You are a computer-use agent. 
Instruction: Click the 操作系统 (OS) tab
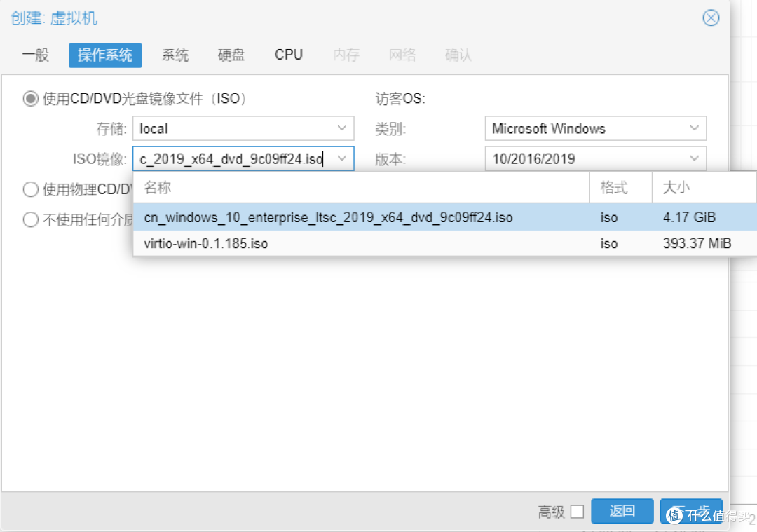click(x=104, y=55)
